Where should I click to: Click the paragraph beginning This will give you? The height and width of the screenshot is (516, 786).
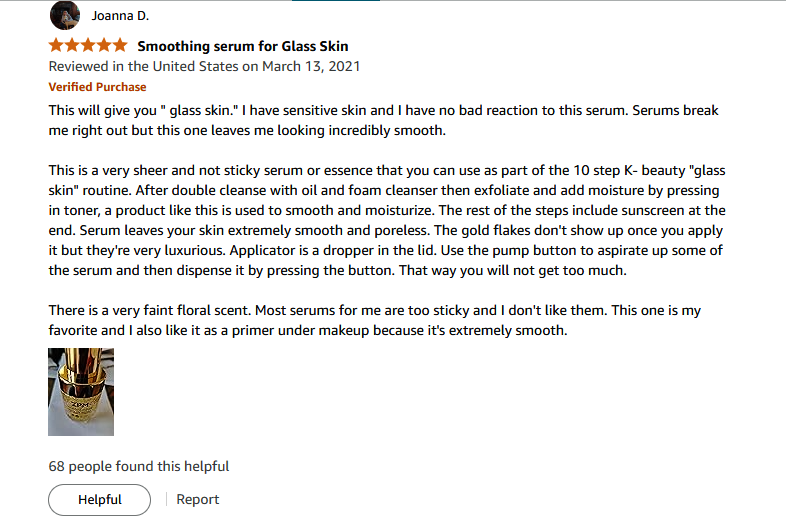(383, 120)
